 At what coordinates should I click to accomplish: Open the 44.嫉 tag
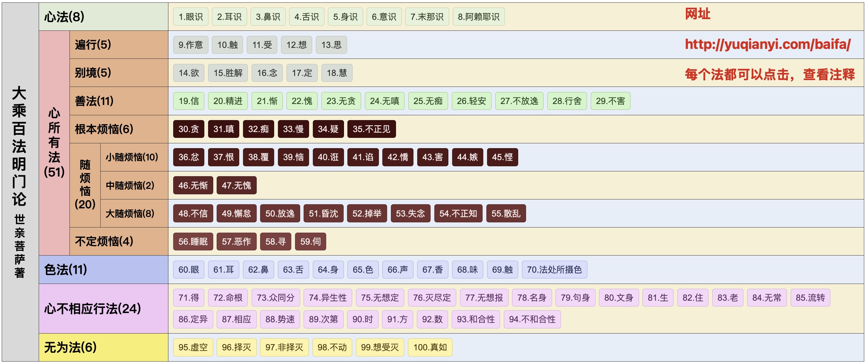467,157
